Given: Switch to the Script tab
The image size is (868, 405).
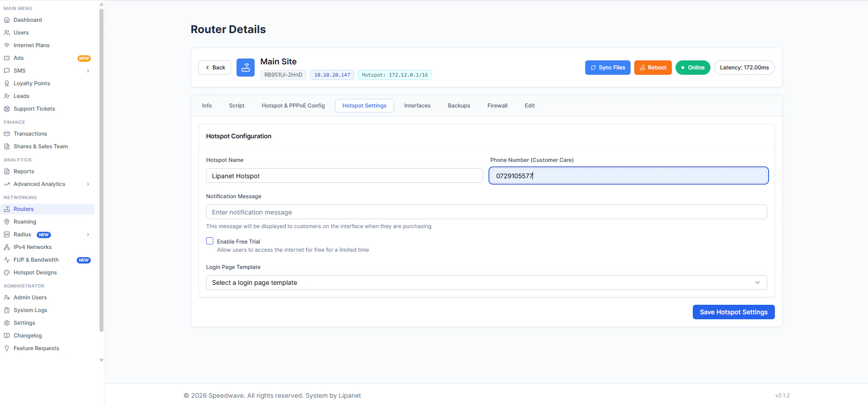Looking at the screenshot, I should [237, 106].
